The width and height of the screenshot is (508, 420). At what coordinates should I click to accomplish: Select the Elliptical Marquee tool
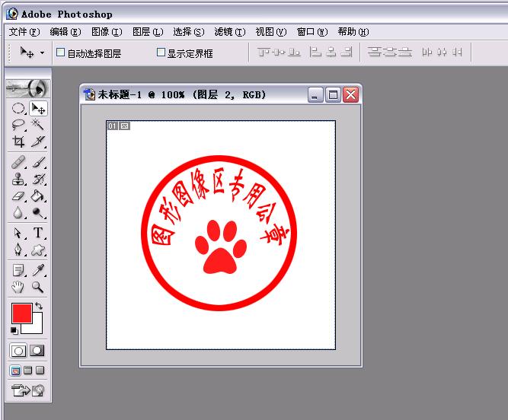(19, 109)
